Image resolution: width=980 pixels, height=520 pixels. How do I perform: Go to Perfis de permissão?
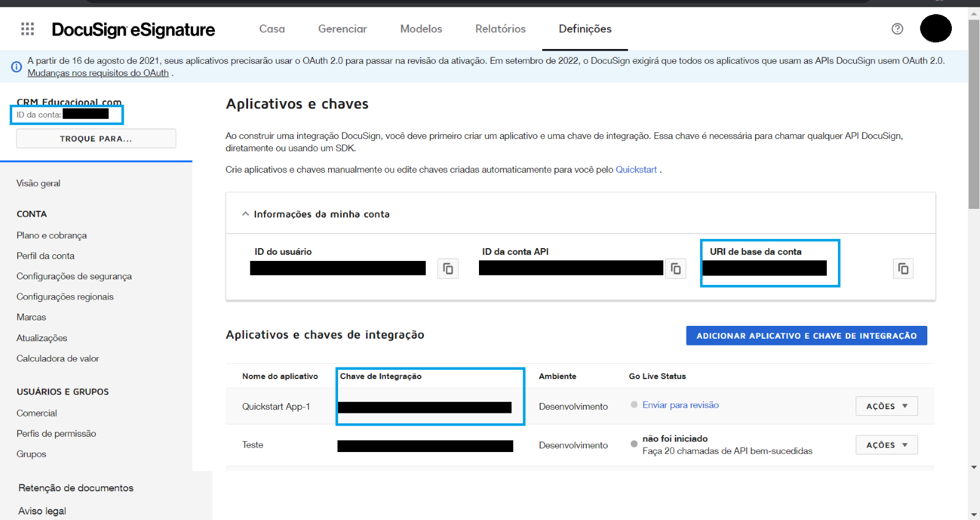56,434
